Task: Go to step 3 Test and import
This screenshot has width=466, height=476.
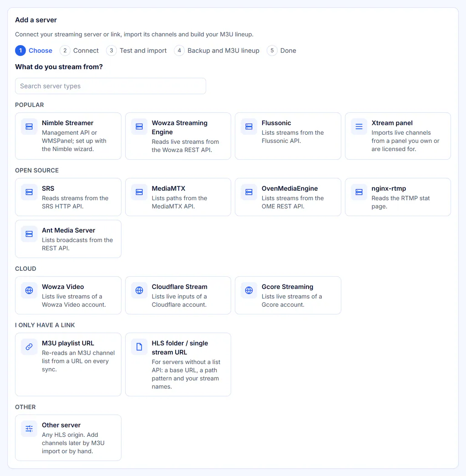Action: click(137, 51)
